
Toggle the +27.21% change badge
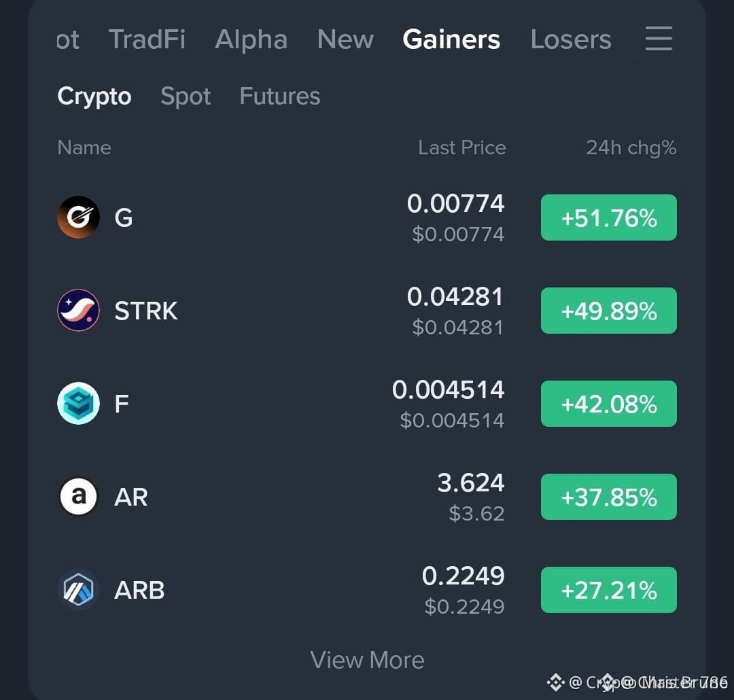pos(608,590)
